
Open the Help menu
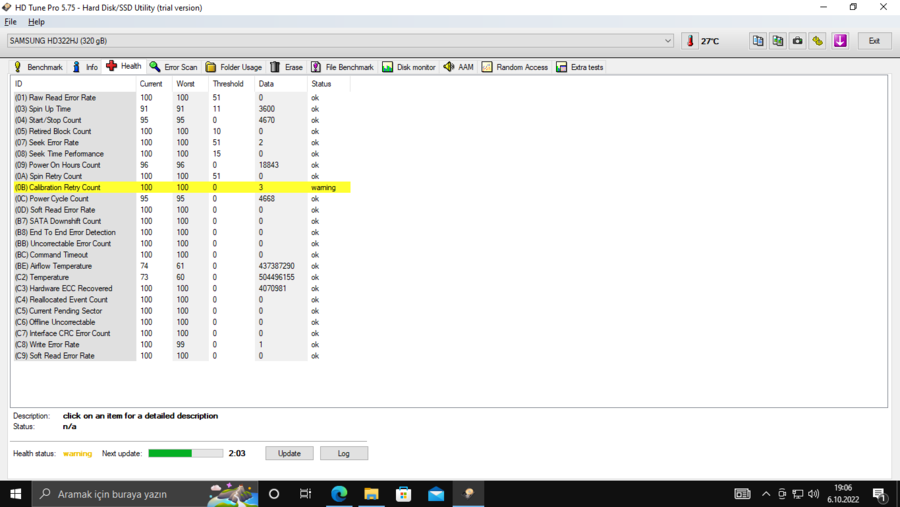[36, 22]
